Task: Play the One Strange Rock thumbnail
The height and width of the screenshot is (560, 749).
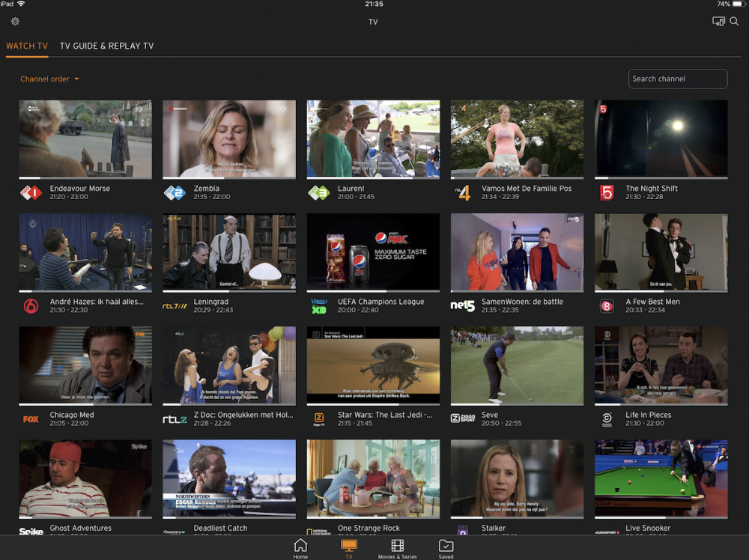Action: 373,479
